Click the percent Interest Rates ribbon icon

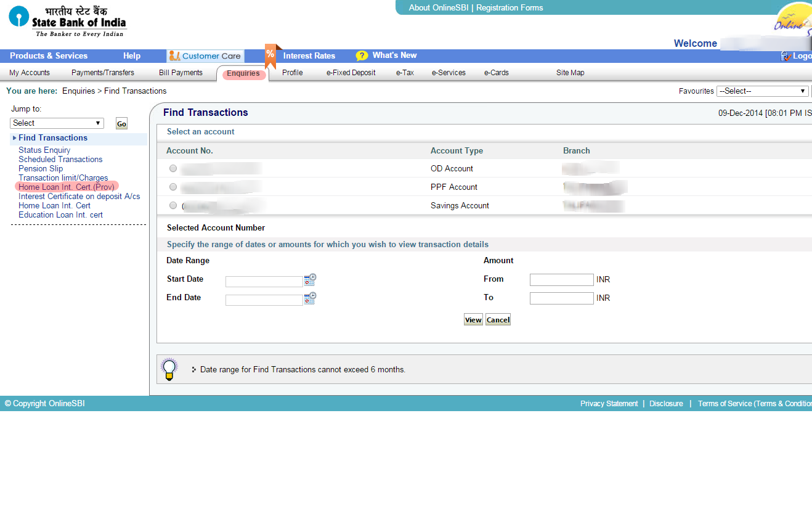click(x=271, y=55)
